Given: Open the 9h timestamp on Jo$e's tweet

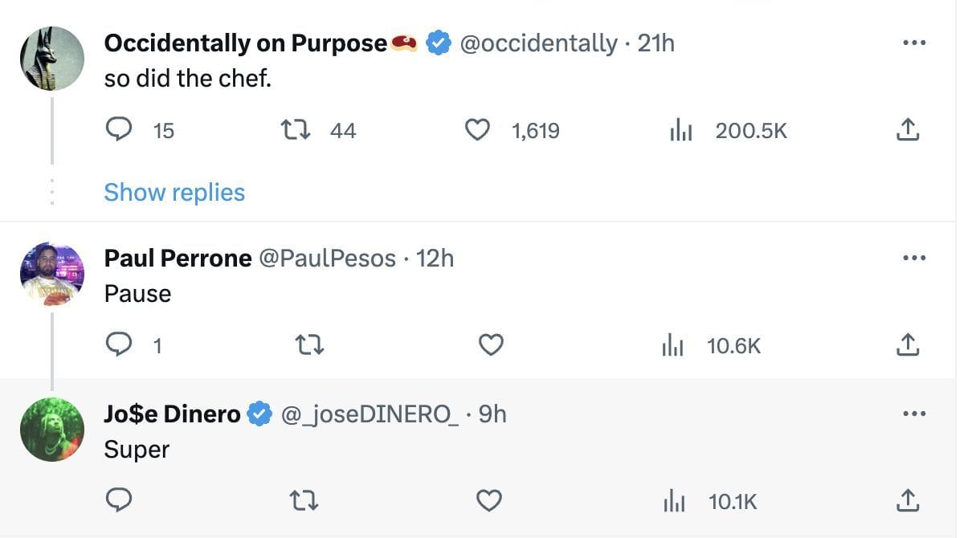Looking at the screenshot, I should pyautogui.click(x=492, y=414).
